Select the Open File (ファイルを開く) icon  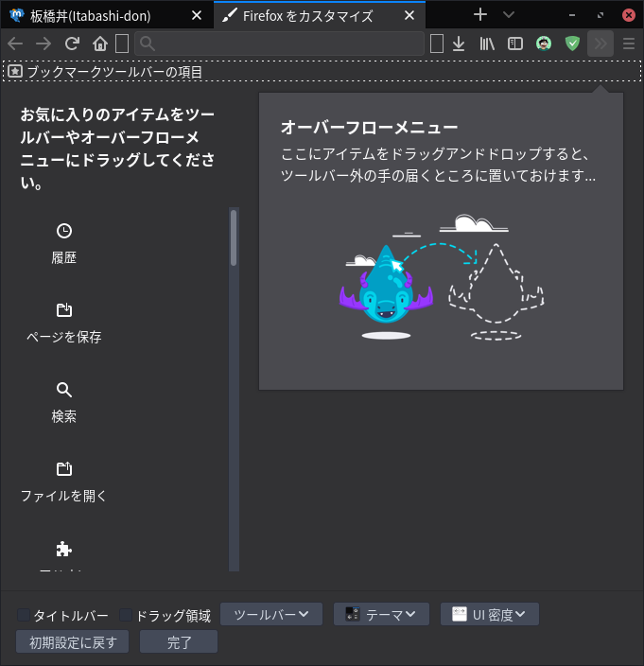(63, 469)
